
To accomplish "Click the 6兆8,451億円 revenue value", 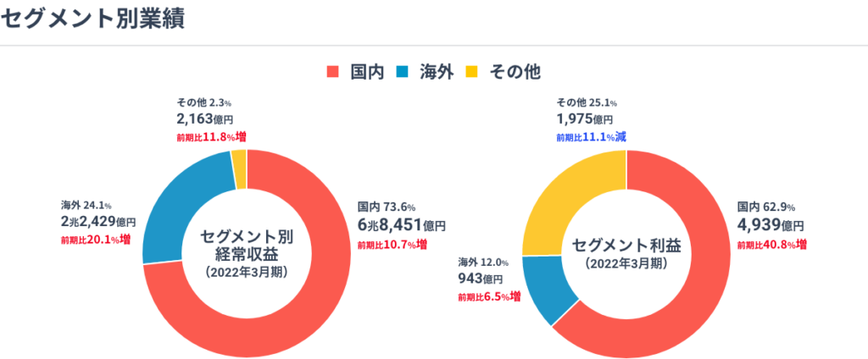I will 402,225.
